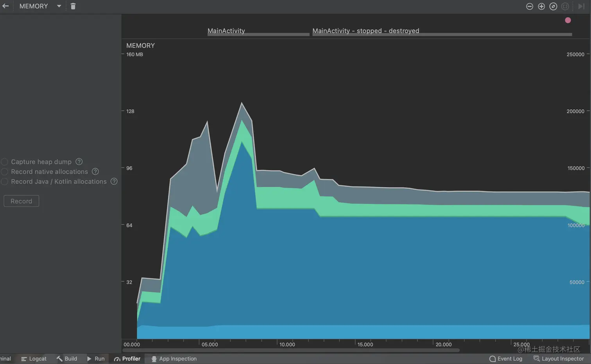Screen dimensions: 591x364
Task: Click the '05.000' timeline label
Action: point(210,344)
